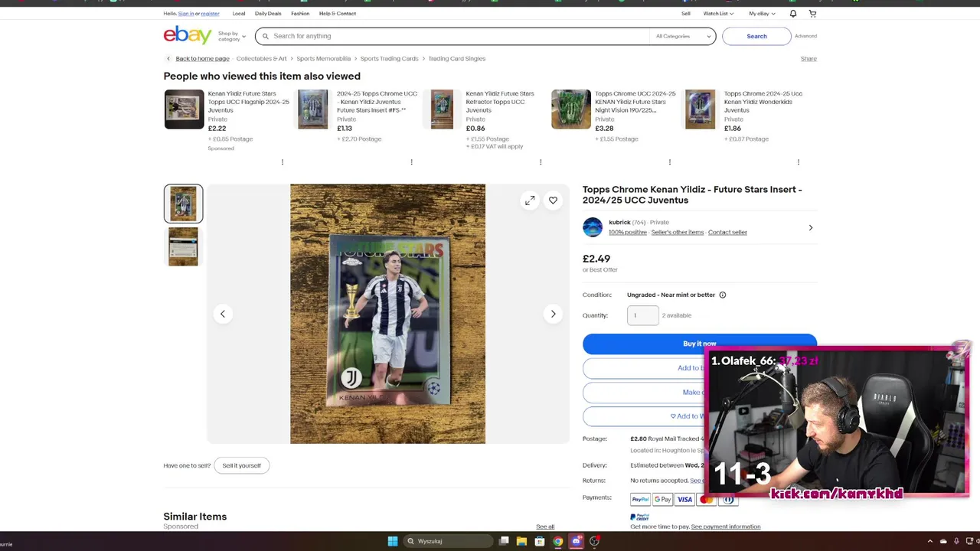Click the Visa payment icon
The width and height of the screenshot is (980, 551).
(684, 500)
